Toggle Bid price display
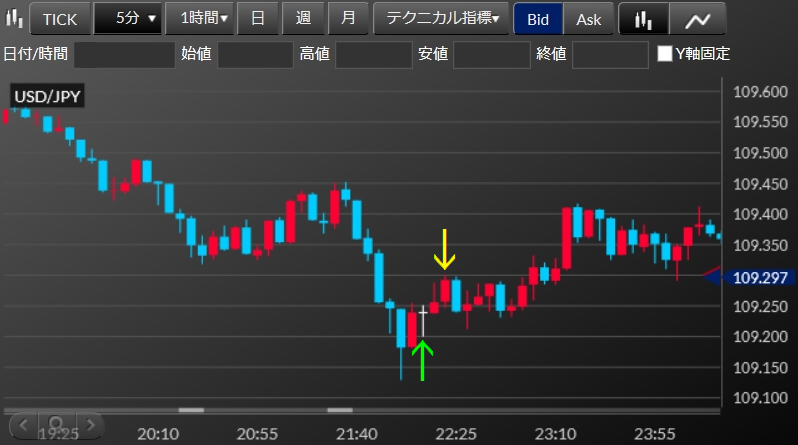 (538, 19)
